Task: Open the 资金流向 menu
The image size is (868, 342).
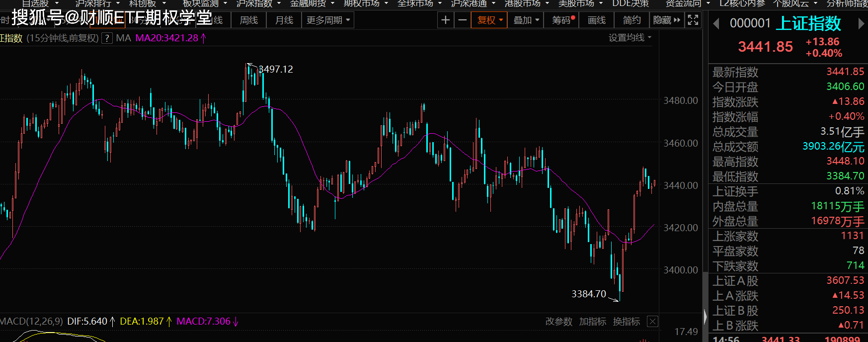Action: [x=687, y=3]
